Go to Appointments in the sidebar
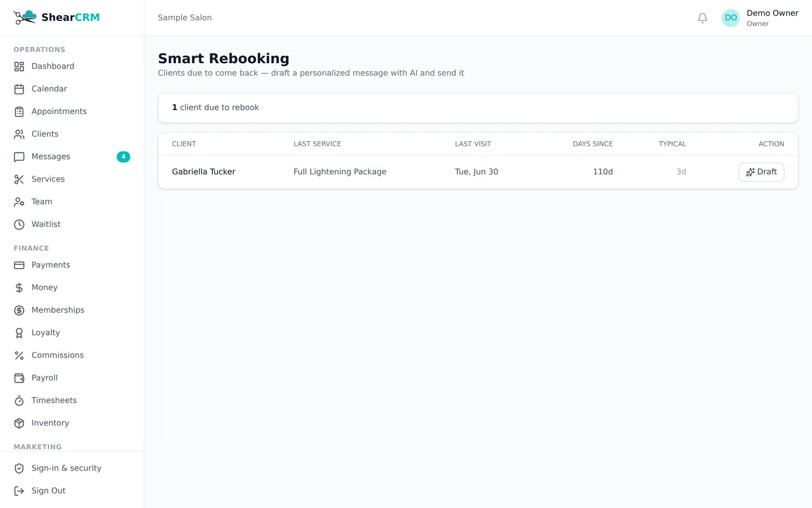This screenshot has height=508, width=812. coord(72,112)
